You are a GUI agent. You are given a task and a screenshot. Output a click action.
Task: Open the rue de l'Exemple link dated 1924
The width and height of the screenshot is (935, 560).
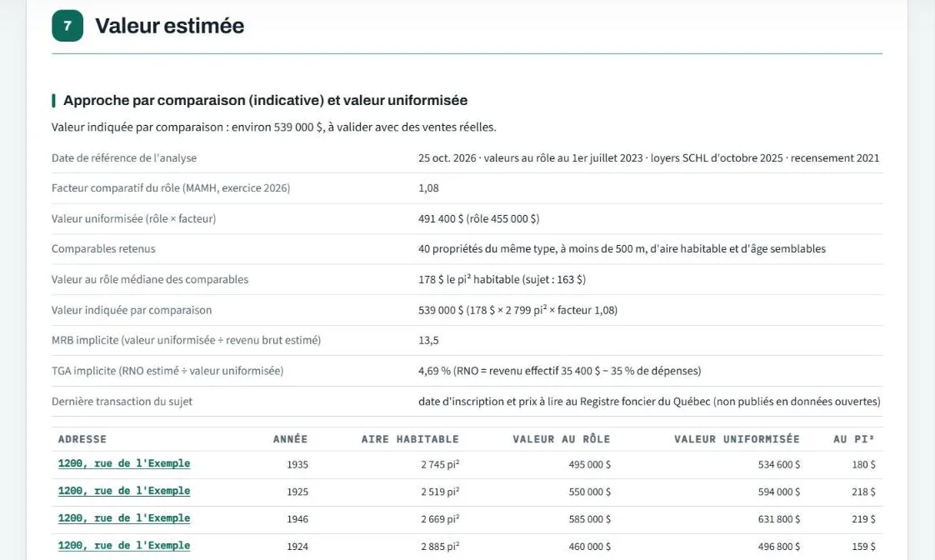tap(124, 546)
